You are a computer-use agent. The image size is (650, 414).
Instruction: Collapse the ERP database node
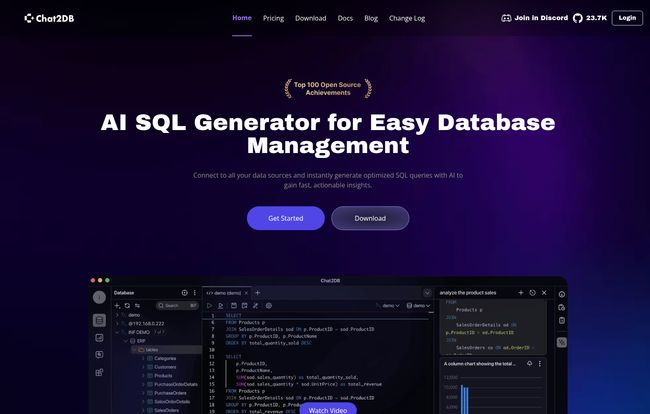[x=126, y=341]
